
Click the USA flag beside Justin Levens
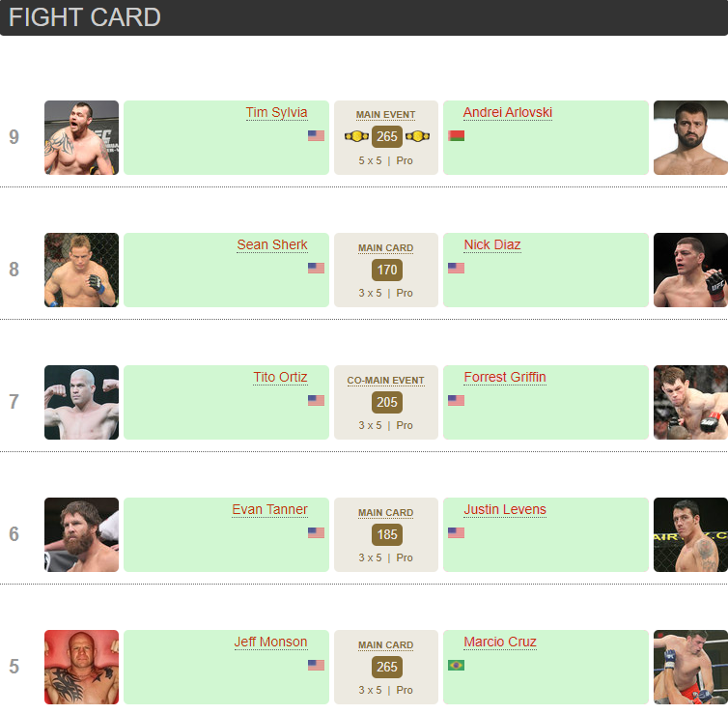click(456, 533)
